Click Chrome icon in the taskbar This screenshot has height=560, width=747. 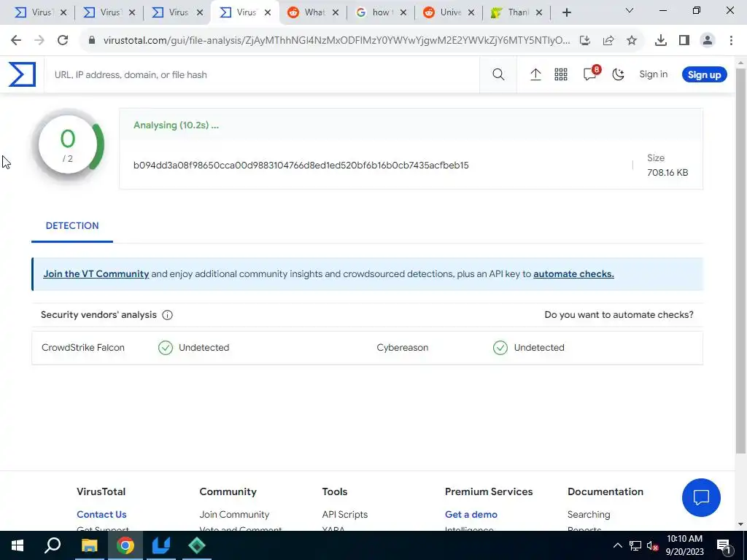click(x=125, y=545)
